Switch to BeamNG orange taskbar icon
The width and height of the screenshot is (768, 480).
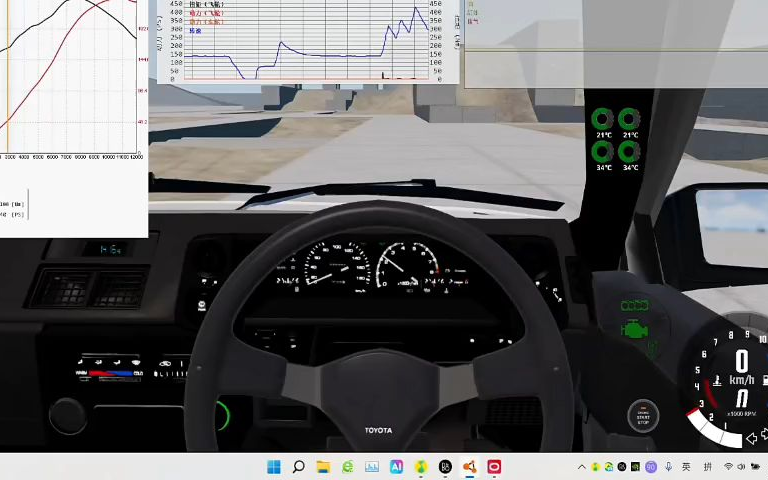pyautogui.click(x=469, y=467)
